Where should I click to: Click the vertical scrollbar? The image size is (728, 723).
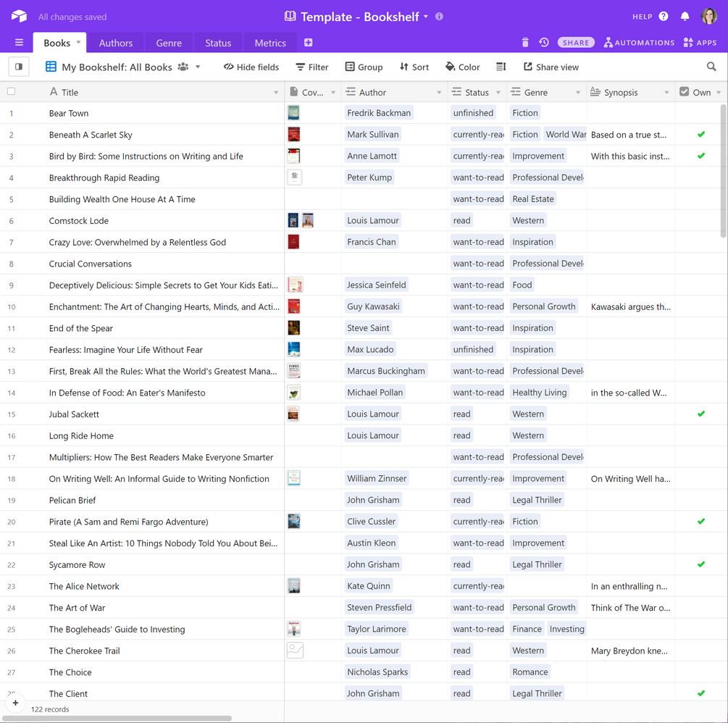point(724,171)
